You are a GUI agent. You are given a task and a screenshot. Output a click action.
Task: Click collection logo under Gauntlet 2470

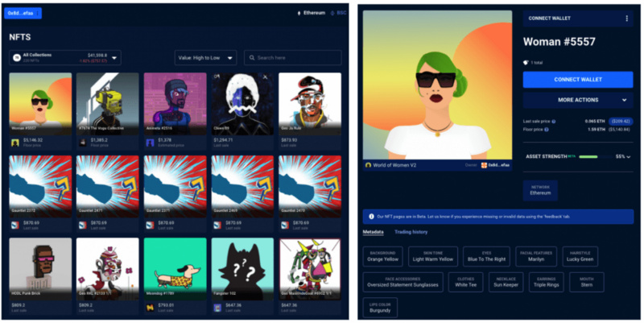[x=285, y=226]
